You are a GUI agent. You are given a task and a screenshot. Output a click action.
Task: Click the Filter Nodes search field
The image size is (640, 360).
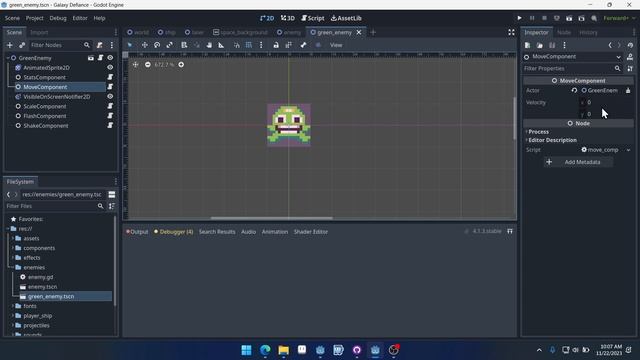60,45
